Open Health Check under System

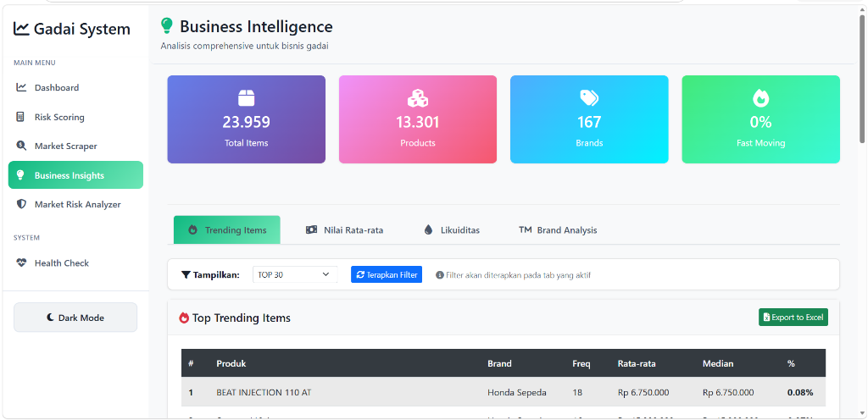click(75, 263)
